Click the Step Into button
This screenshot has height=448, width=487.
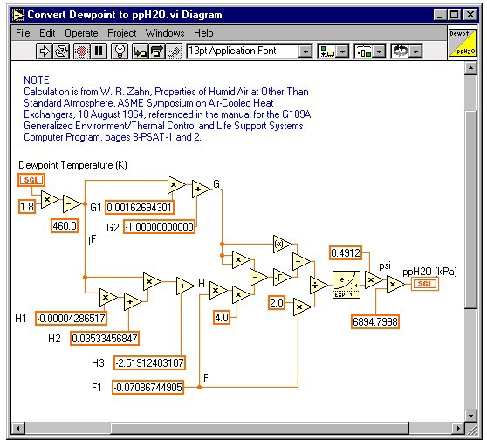140,51
